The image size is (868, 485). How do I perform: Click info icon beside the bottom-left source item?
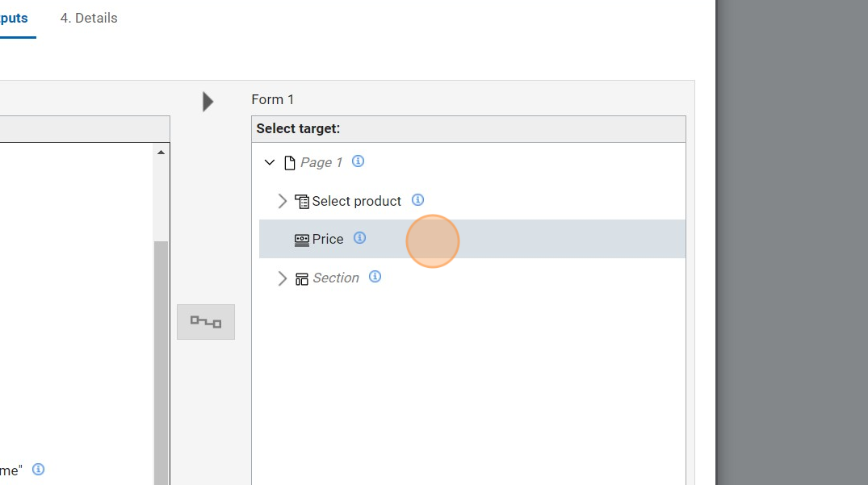39,469
